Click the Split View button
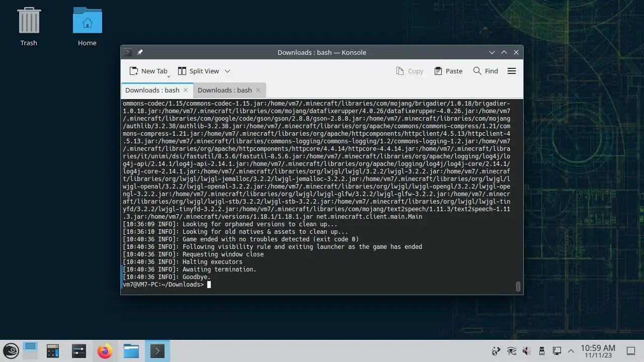 pyautogui.click(x=198, y=71)
